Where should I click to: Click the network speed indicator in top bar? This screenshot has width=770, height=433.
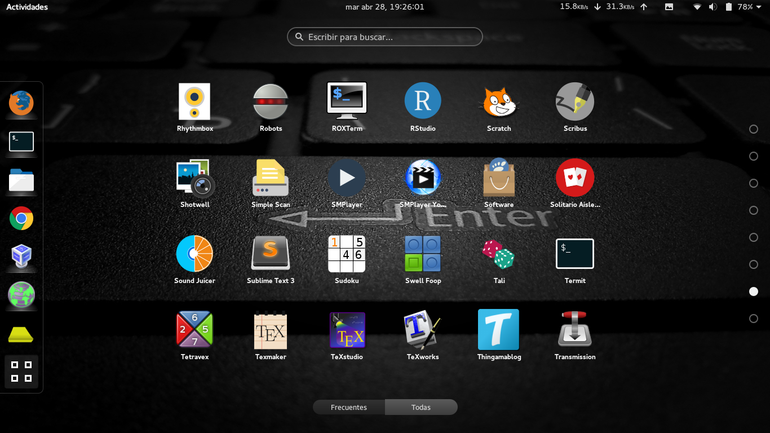pyautogui.click(x=604, y=7)
